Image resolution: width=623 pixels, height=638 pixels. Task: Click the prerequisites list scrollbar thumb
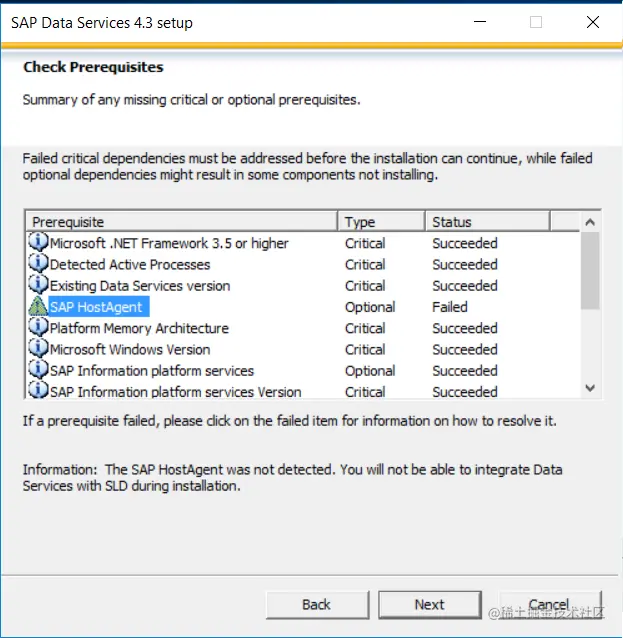(590, 271)
